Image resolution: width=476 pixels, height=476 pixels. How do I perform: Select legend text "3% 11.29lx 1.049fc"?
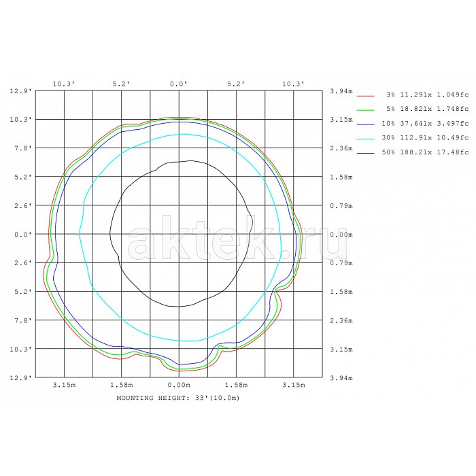coord(428,95)
